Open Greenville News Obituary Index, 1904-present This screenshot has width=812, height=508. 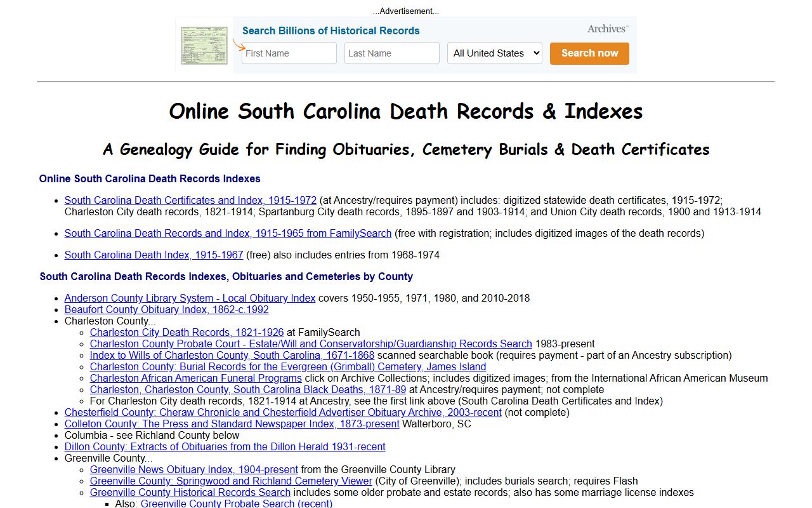(194, 469)
